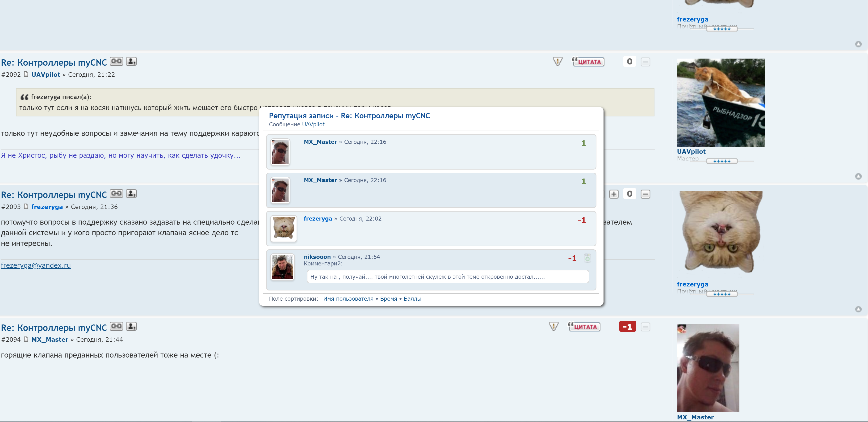Sort reputation list by Баллы
The image size is (868, 422).
[x=412, y=298]
